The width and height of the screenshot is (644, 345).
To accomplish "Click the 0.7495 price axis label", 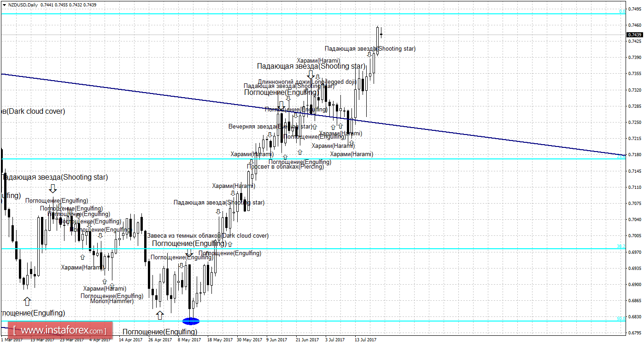I will pos(634,9).
